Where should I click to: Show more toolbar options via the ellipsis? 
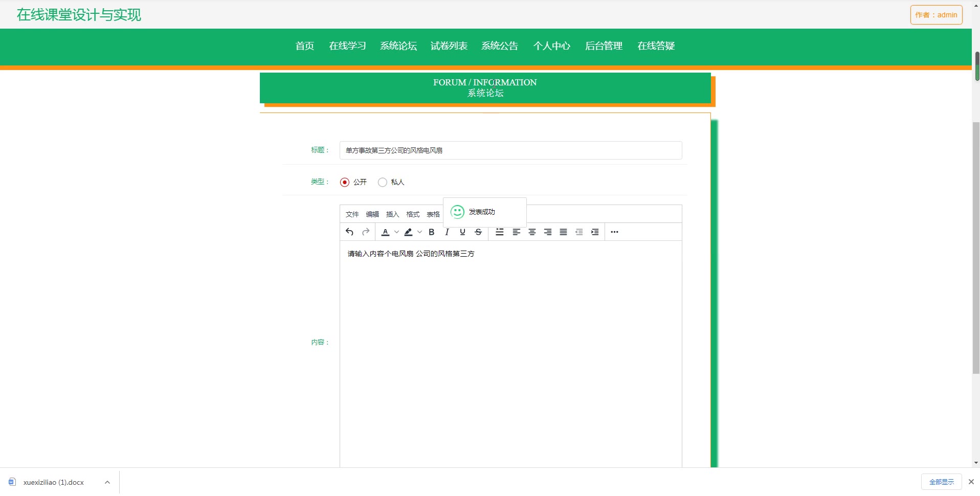coord(615,232)
